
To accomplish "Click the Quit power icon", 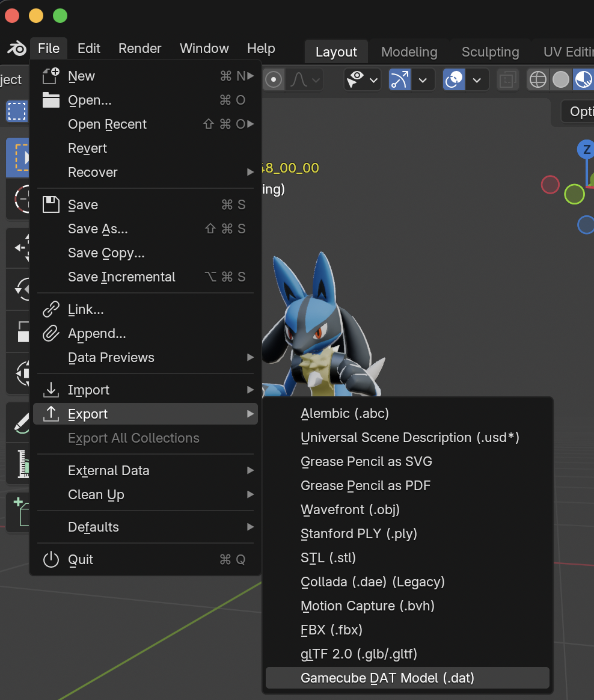I will (51, 560).
